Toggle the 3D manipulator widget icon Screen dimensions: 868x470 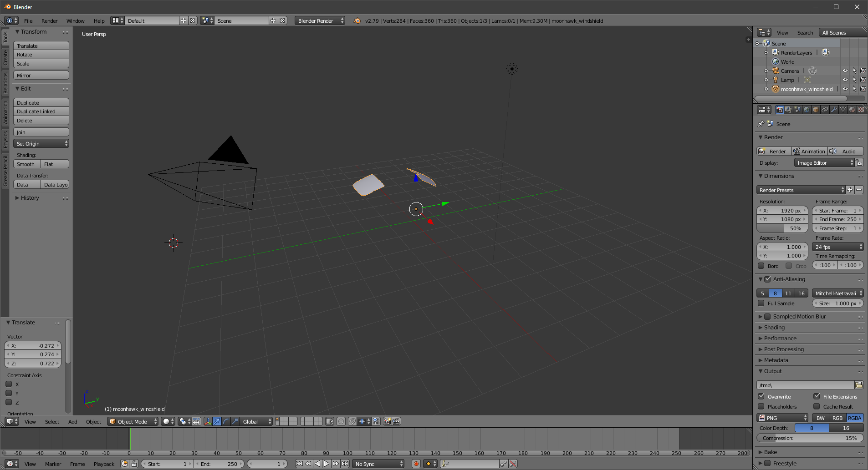[208, 421]
